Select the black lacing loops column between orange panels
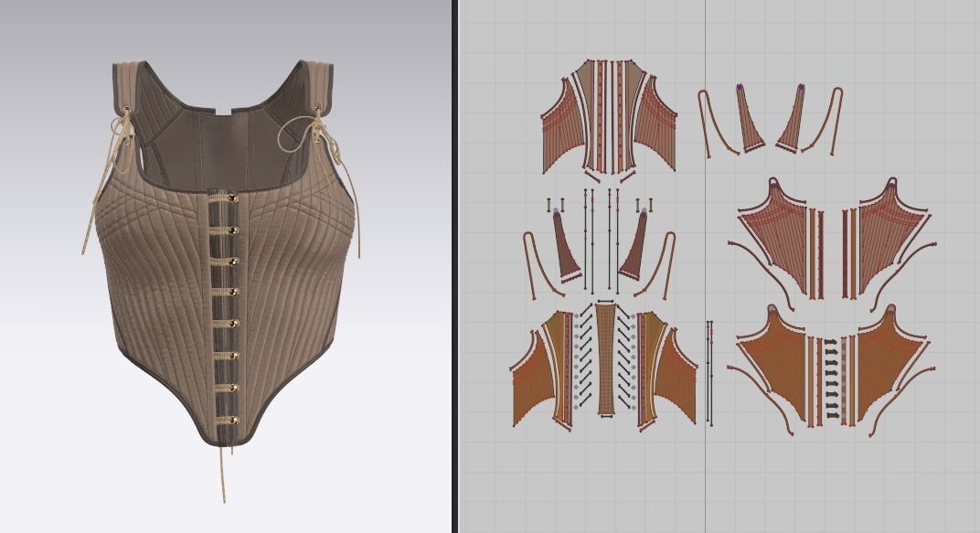The height and width of the screenshot is (533, 980). click(x=831, y=378)
